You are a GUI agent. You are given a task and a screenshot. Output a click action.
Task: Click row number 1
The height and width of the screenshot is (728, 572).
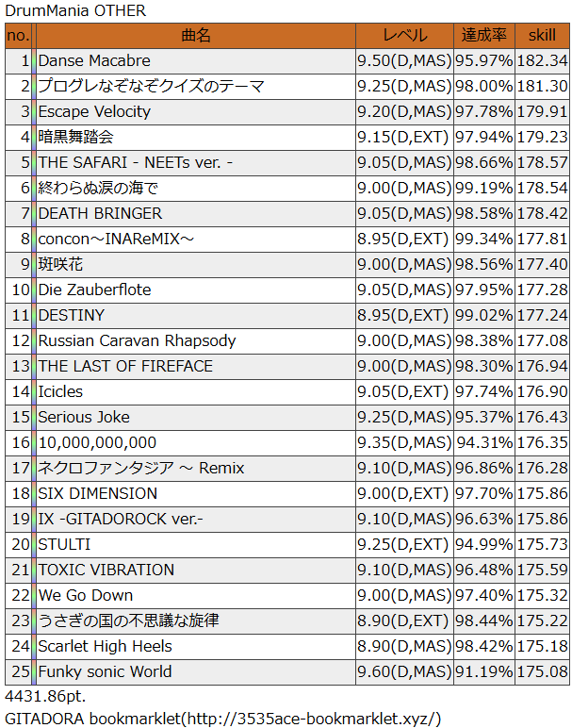coord(25,60)
